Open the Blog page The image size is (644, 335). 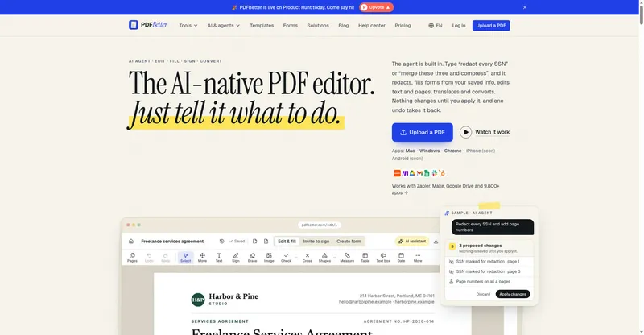(344, 26)
